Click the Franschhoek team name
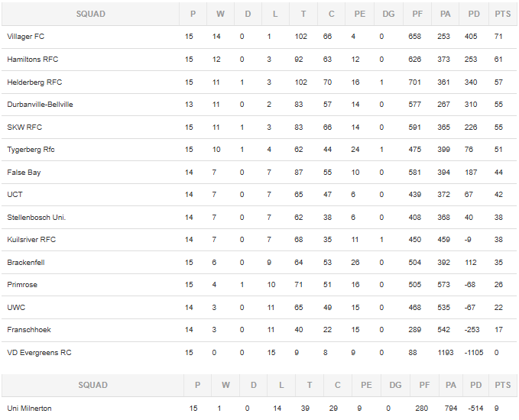This screenshot has width=519, height=420. tap(29, 330)
